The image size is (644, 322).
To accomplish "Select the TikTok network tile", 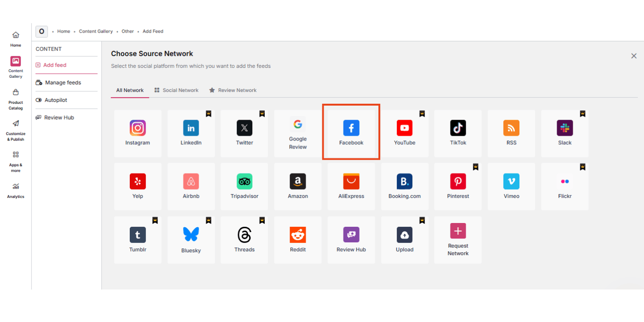I will 458,133.
